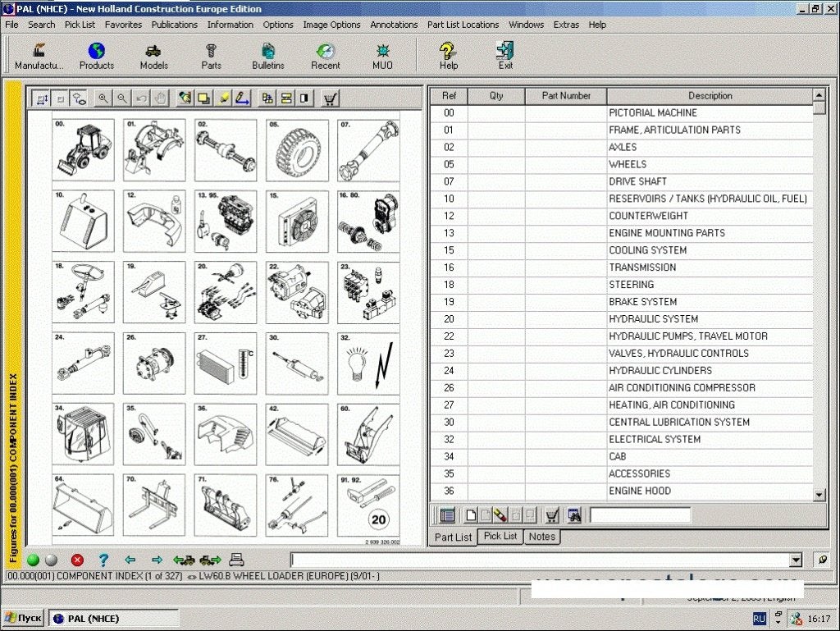Select the HYDRAULIC CYLINDERS row
Screen dimensions: 840x631
[622, 371]
